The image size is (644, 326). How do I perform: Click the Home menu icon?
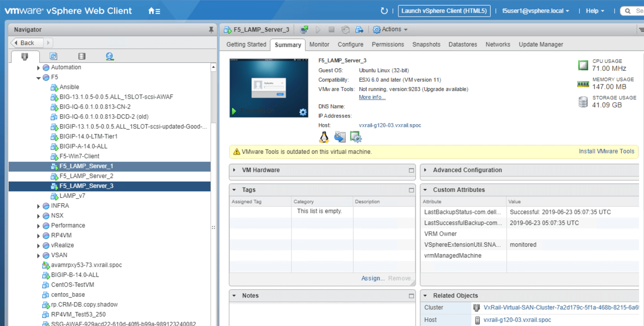(x=154, y=11)
